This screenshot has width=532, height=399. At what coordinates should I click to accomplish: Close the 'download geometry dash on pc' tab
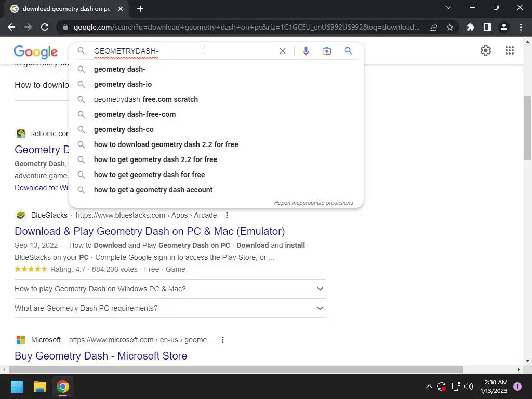point(121,9)
